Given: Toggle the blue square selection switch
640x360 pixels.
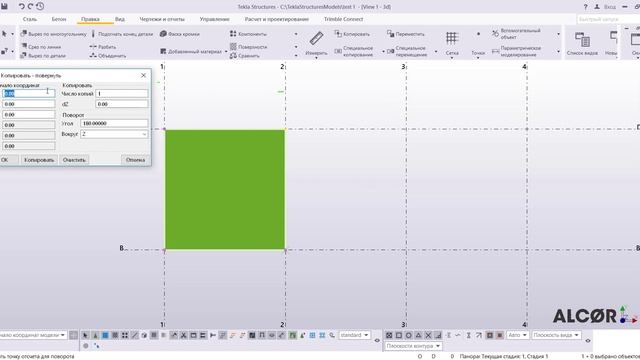Looking at the screenshot, I should coord(105,336).
